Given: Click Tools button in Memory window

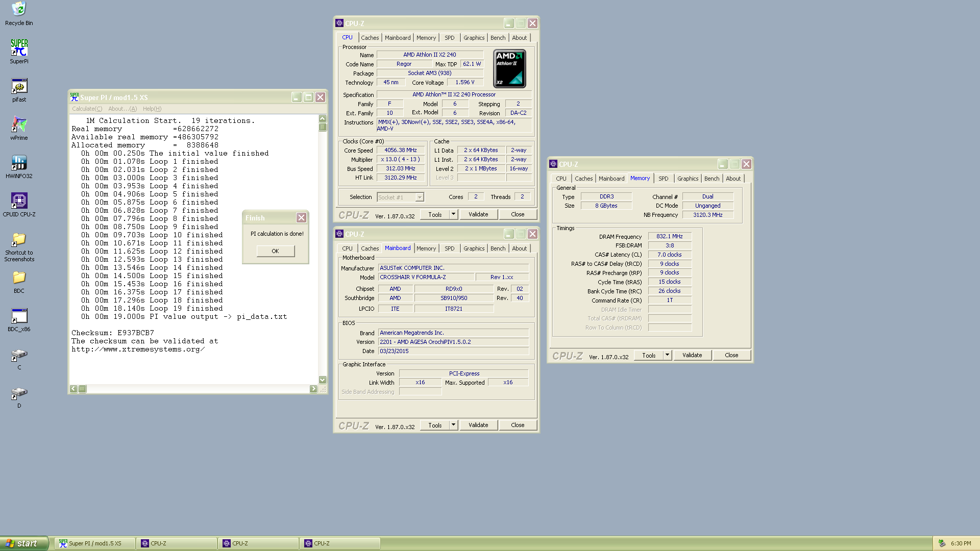Looking at the screenshot, I should [649, 355].
